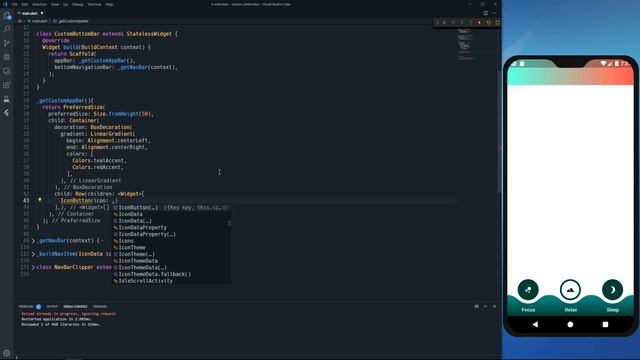Open the Help menu

[x=109, y=4]
